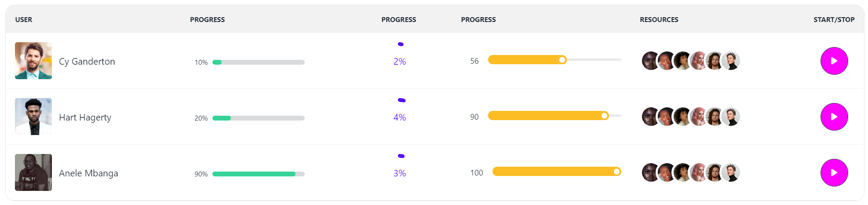Click the RESOURCES column header
Image resolution: width=868 pixels, height=205 pixels.
point(659,20)
